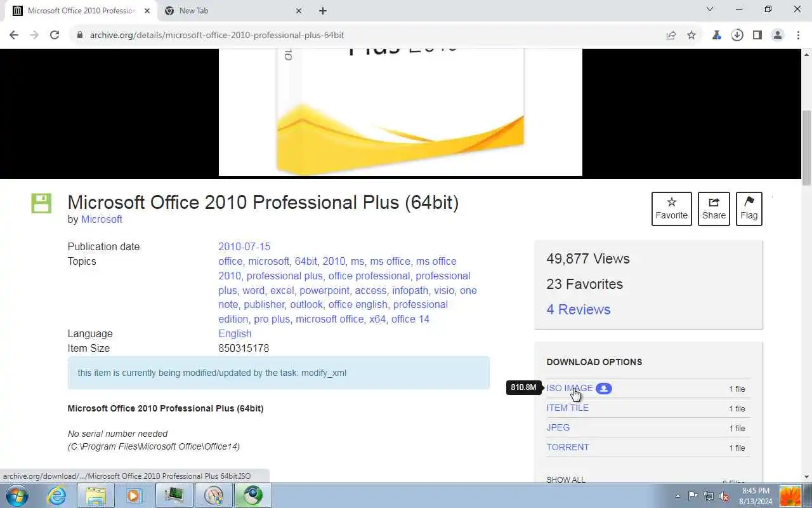Open Windows Media Player from taskbar
The height and width of the screenshot is (508, 812).
pyautogui.click(x=134, y=495)
